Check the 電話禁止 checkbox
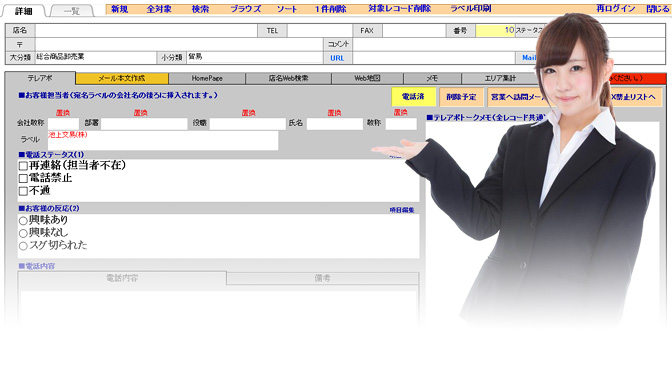672x372 pixels. [x=23, y=178]
